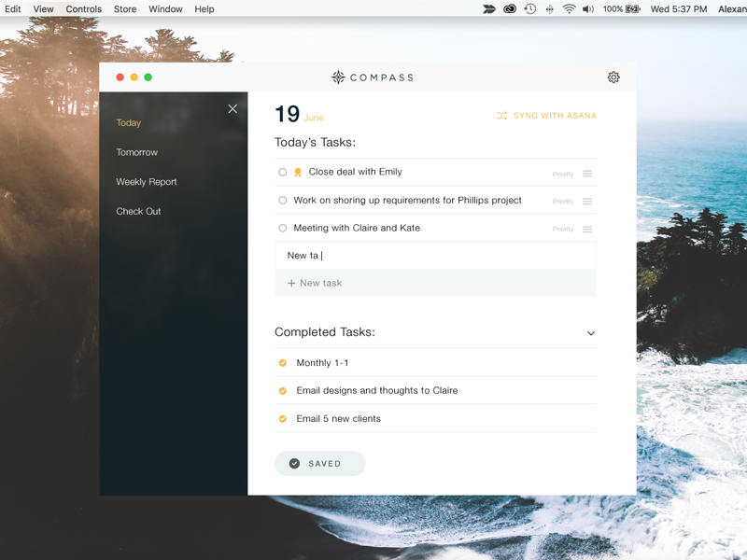Set Priority on Meeting with Claire task
This screenshot has width=747, height=560.
pyautogui.click(x=562, y=230)
